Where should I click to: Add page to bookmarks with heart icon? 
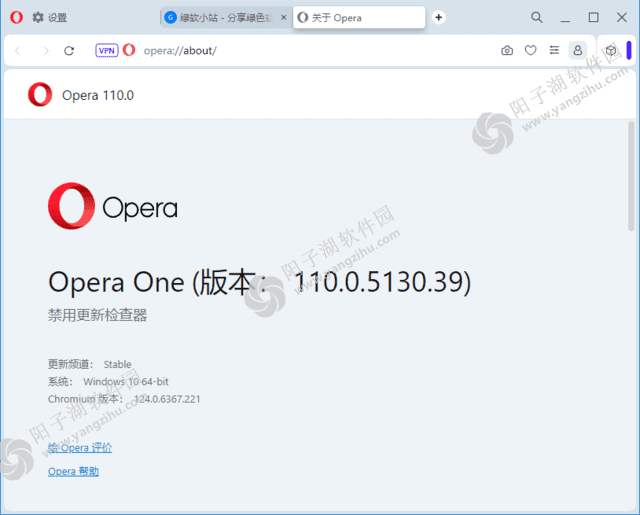(x=531, y=51)
